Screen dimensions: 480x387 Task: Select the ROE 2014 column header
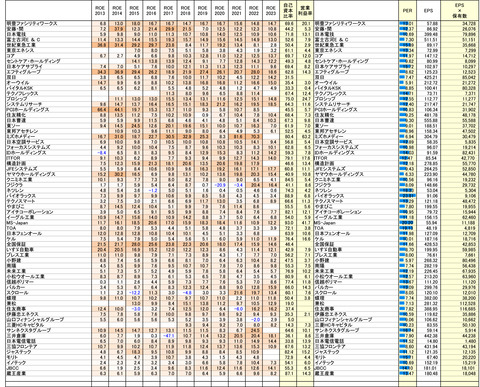(x=117, y=10)
